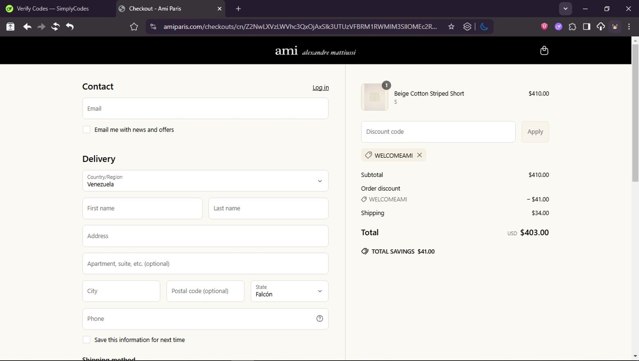
Task: Click into the Phone field
Action: pyautogui.click(x=205, y=319)
